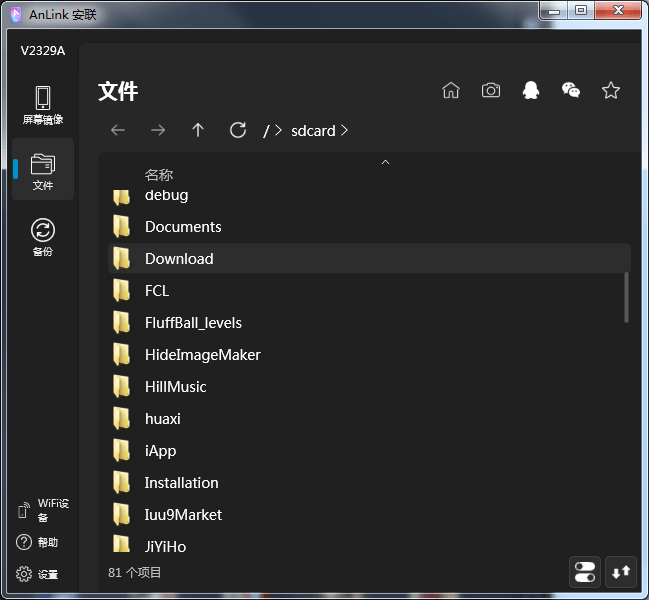Image resolution: width=649 pixels, height=600 pixels.
Task: Expand the chevron after sdcard in path
Action: click(345, 130)
